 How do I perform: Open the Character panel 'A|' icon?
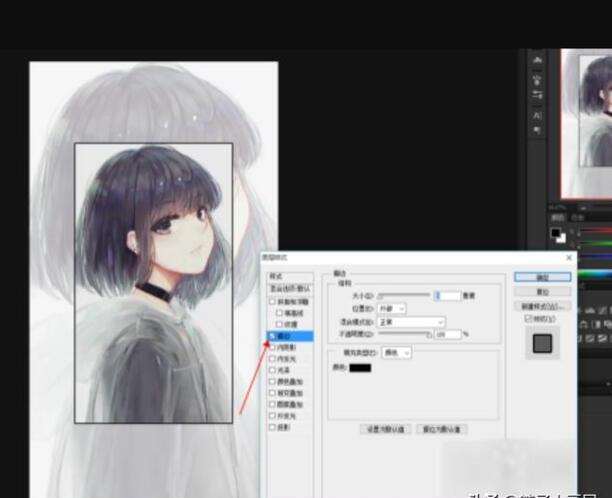[x=537, y=116]
